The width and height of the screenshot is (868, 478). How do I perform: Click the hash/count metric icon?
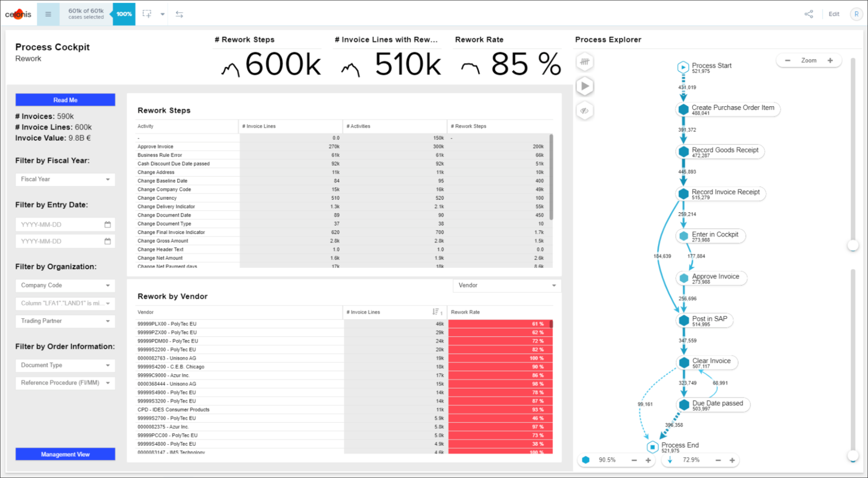coord(586,61)
